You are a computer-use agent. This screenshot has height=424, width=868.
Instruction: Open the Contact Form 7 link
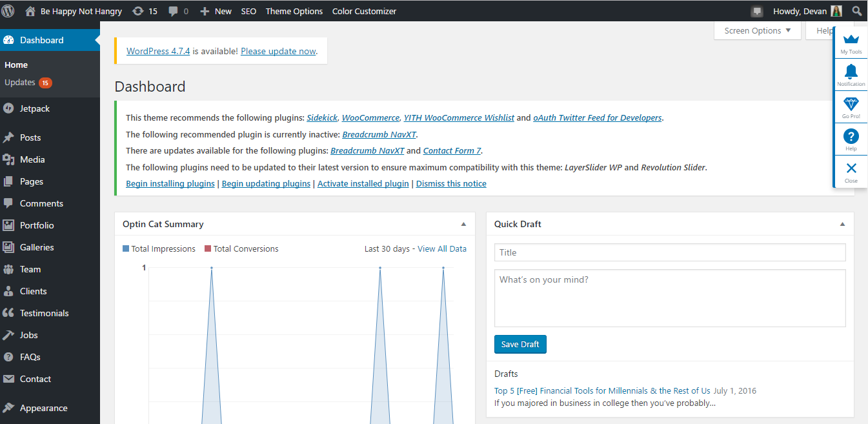[x=452, y=151]
